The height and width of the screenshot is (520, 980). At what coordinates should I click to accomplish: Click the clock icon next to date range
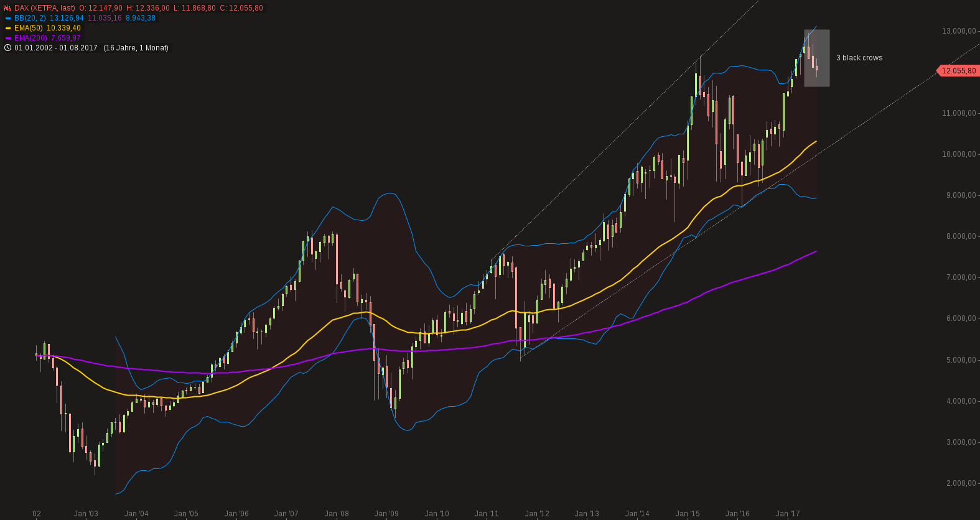point(7,48)
